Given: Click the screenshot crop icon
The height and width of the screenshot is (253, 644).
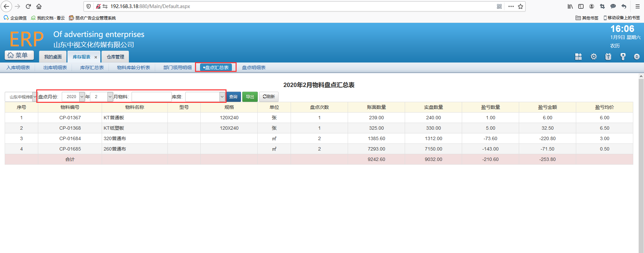Looking at the screenshot, I should (602, 6).
